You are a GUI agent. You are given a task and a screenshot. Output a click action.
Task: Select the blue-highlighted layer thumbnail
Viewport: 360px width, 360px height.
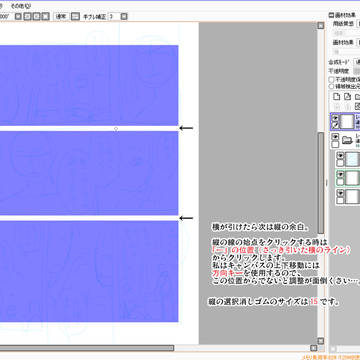(x=347, y=121)
